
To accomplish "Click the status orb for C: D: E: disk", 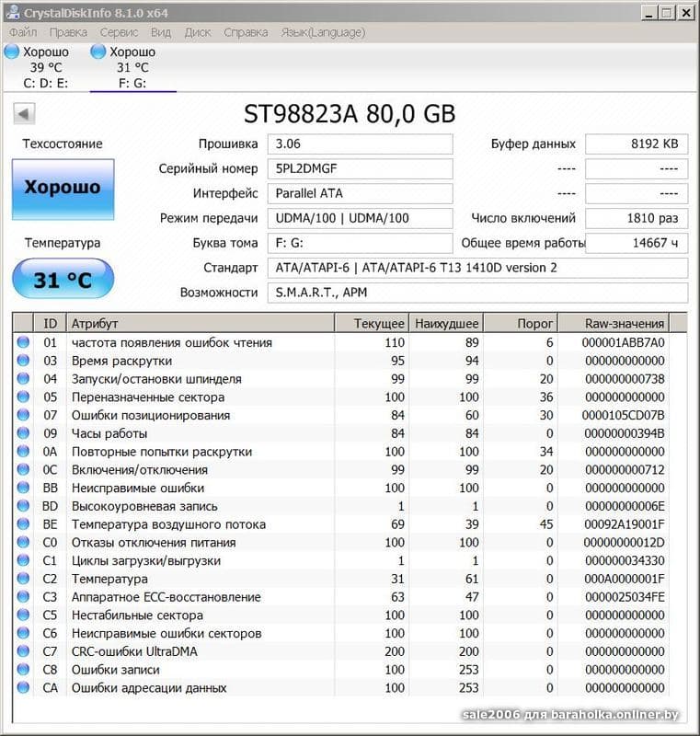I will point(12,52).
